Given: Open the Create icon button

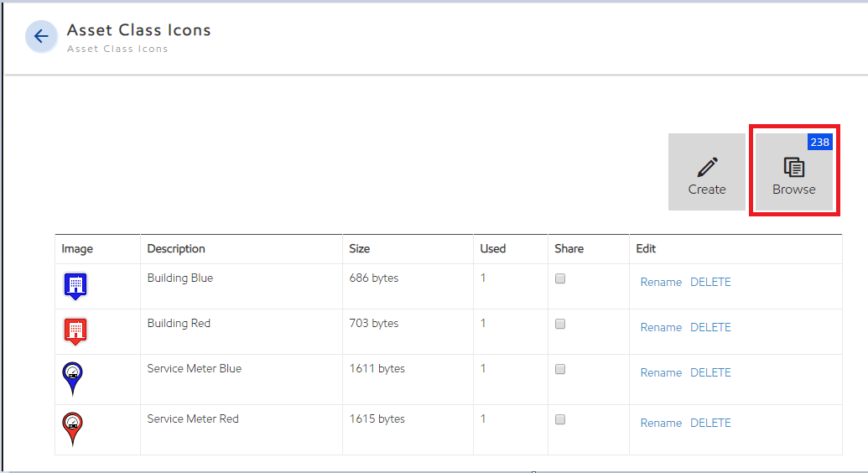Looking at the screenshot, I should (x=706, y=172).
